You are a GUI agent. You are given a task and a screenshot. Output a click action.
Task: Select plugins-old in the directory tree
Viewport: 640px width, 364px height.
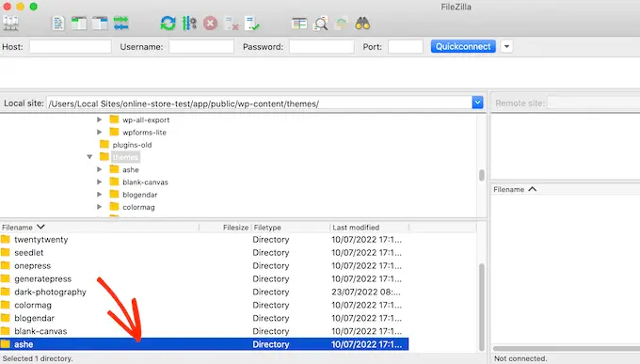pos(133,145)
